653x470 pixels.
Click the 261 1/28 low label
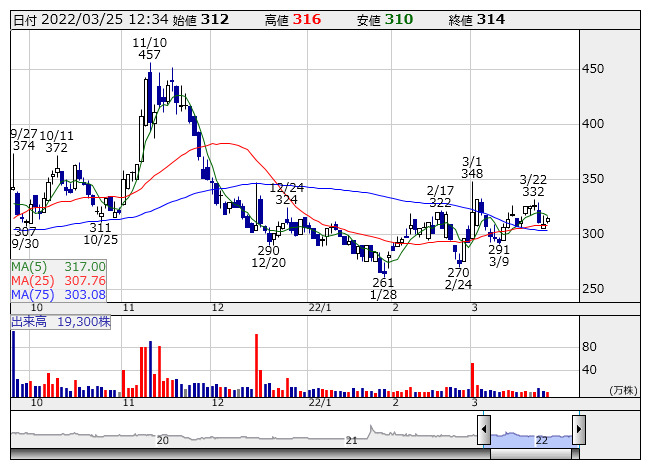pos(383,288)
